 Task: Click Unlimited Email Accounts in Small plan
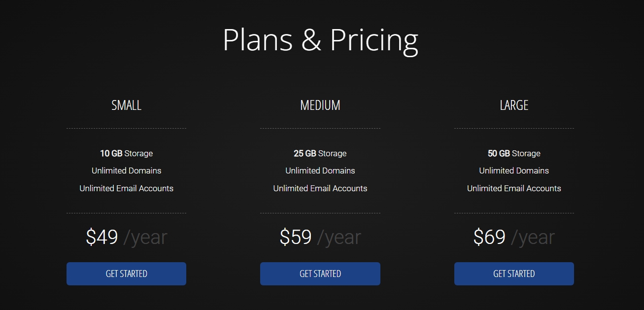(126, 188)
